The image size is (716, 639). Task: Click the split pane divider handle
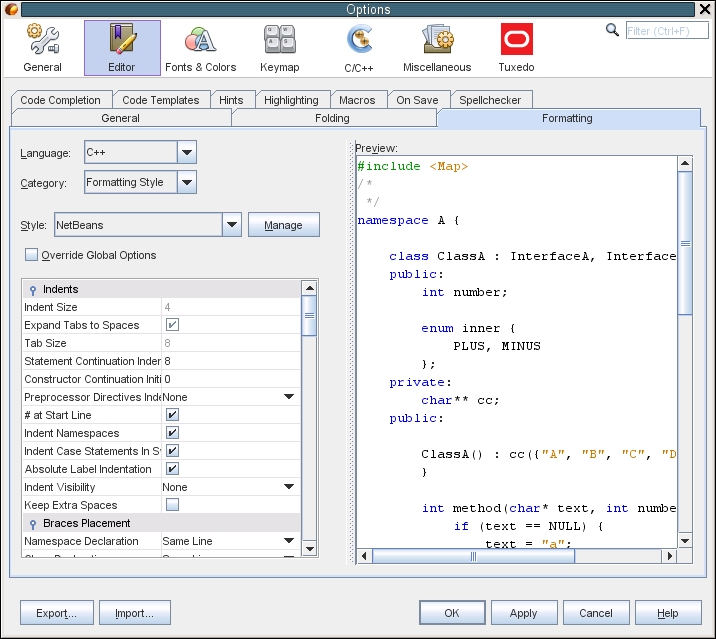[352, 353]
